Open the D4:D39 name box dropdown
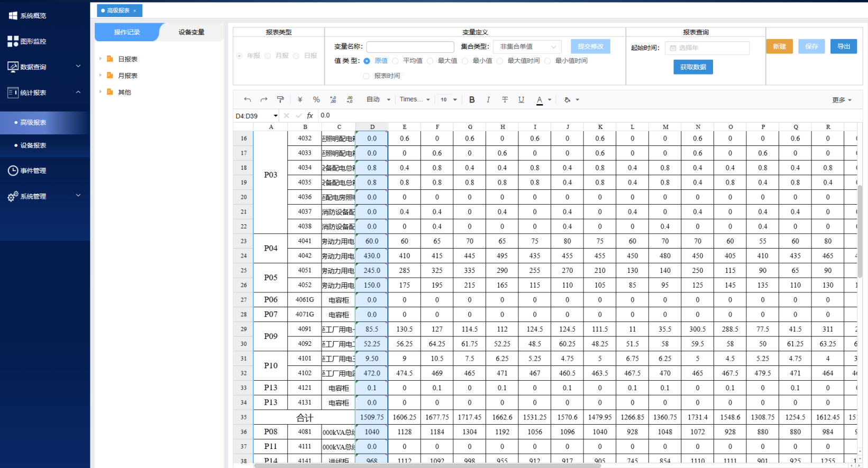Image resolution: width=868 pixels, height=468 pixels. 276,116
